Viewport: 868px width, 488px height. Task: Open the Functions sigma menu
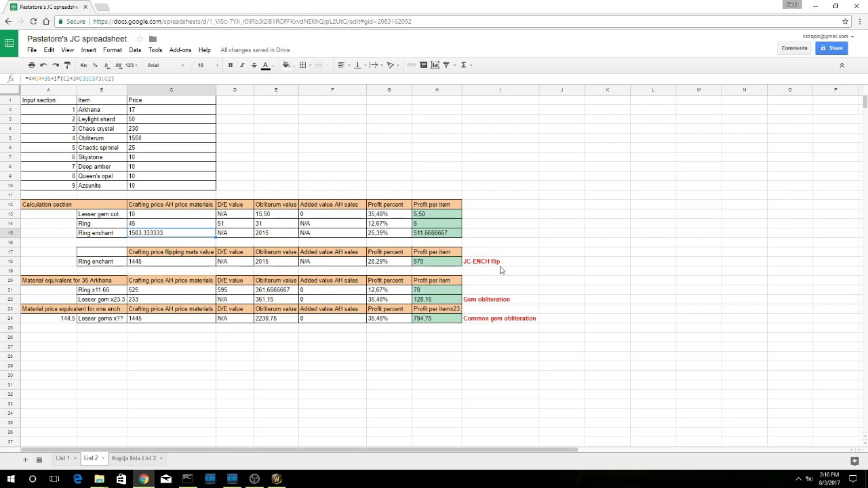pos(465,65)
